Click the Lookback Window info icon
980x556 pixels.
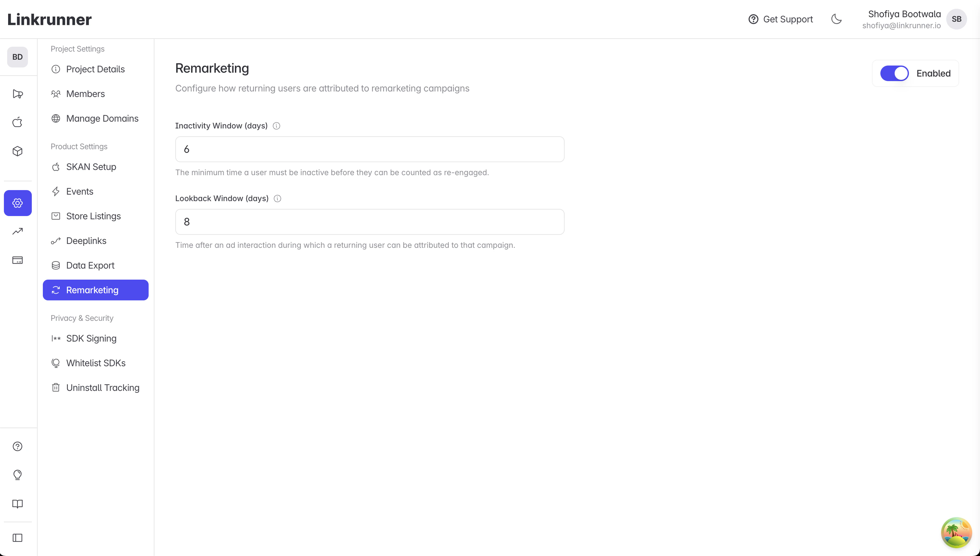[x=278, y=199]
